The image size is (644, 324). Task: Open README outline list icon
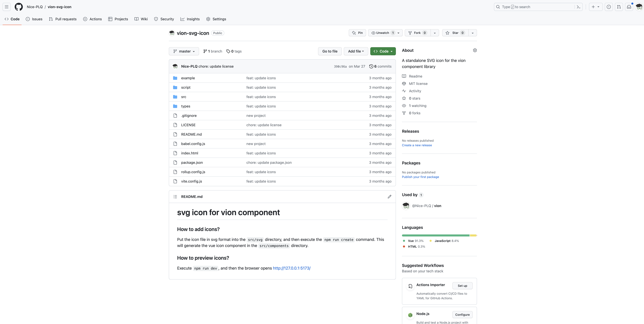(x=175, y=197)
